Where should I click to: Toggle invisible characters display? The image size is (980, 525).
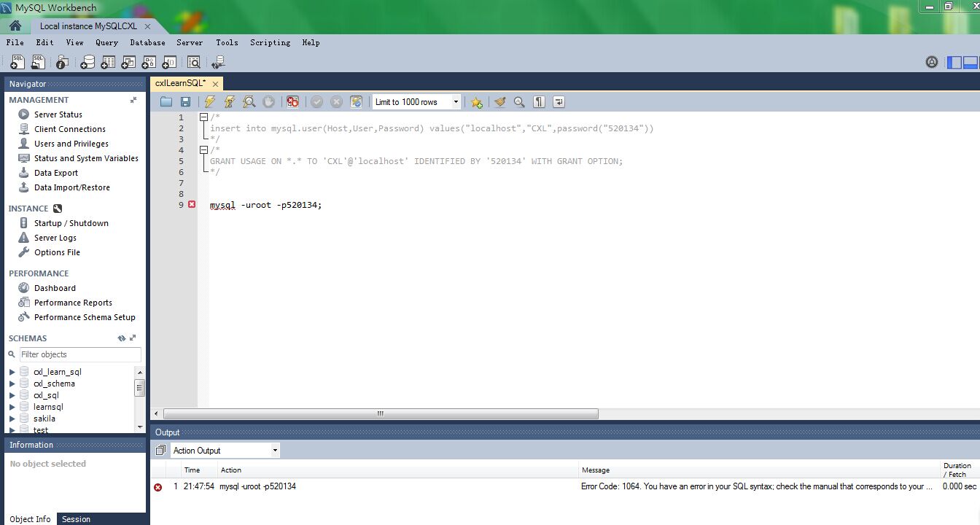click(x=539, y=102)
